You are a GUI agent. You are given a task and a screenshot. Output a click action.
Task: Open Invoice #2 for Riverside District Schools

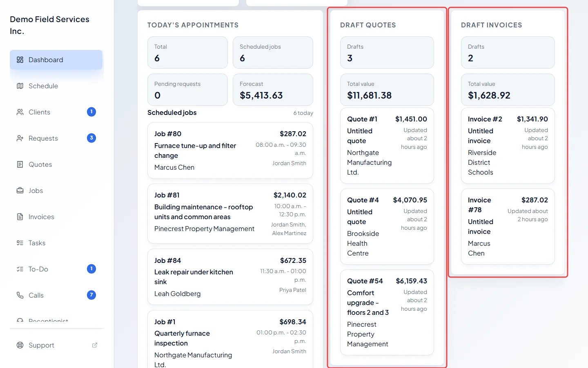[508, 146]
